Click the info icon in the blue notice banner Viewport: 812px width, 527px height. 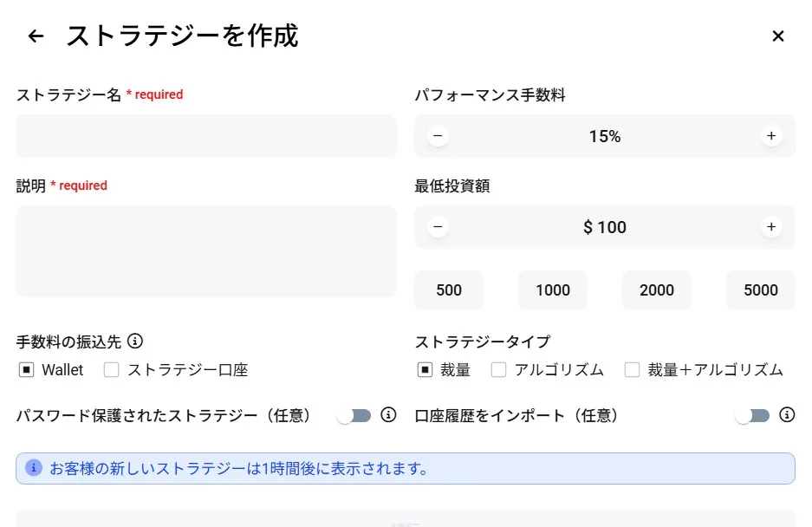[x=33, y=468]
